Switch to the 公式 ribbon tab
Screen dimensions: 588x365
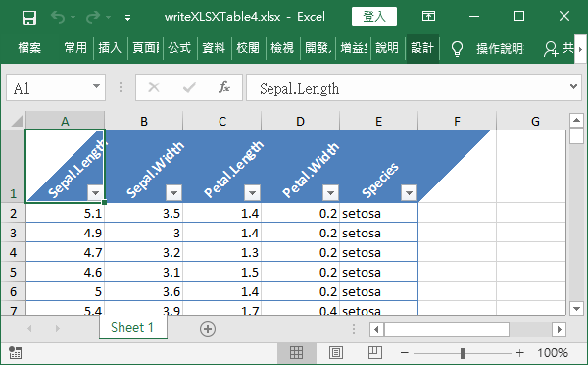tap(179, 48)
